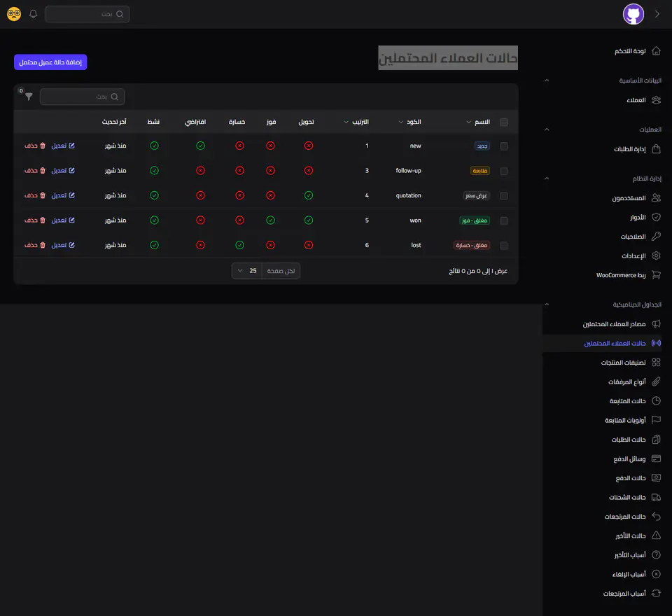Select the 'quotation' row checkbox
The height and width of the screenshot is (616, 672).
point(504,196)
